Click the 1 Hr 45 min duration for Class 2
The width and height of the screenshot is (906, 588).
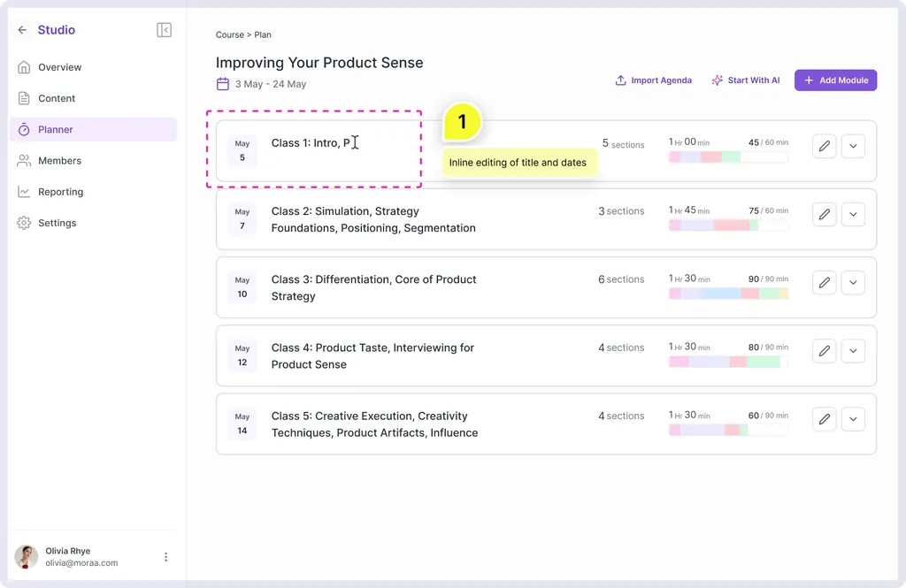click(688, 210)
